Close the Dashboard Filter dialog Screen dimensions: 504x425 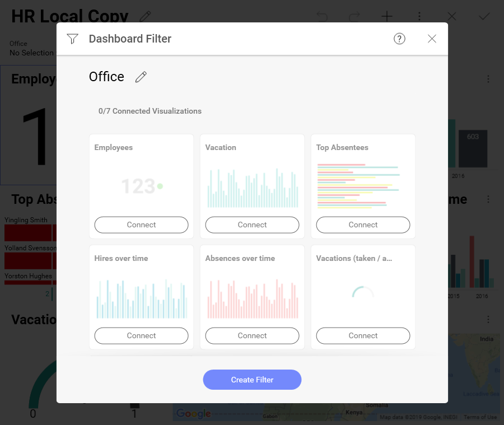click(x=432, y=39)
